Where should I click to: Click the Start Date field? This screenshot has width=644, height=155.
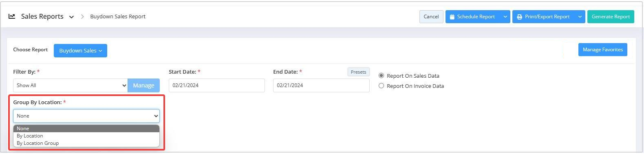[x=217, y=85]
